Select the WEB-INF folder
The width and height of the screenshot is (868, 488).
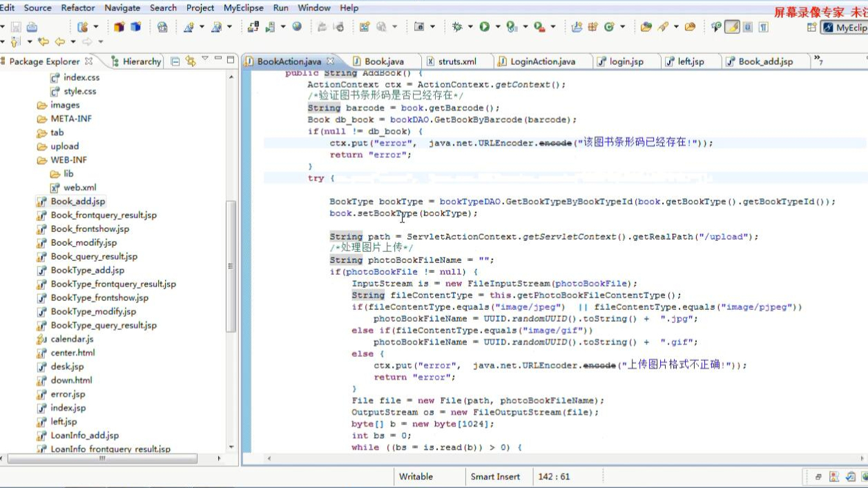[x=68, y=160]
